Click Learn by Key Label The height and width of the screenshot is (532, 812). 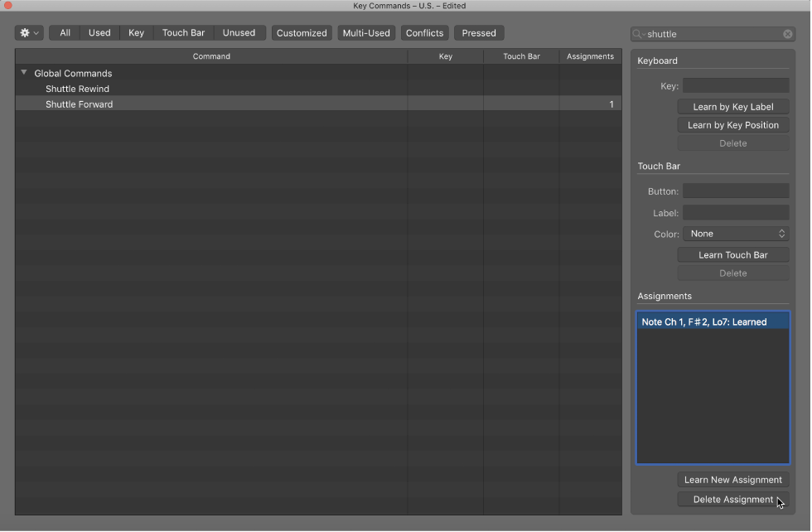pyautogui.click(x=732, y=106)
